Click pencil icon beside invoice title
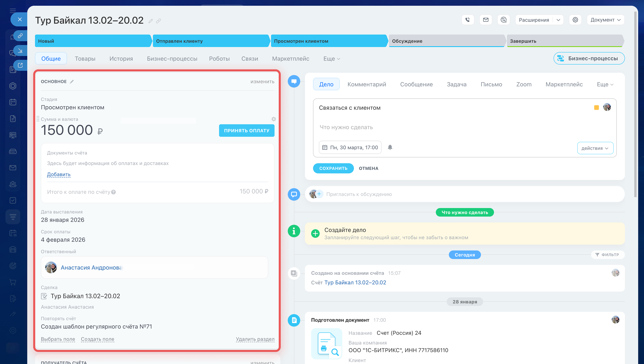Image resolution: width=644 pixels, height=364 pixels. 150,21
